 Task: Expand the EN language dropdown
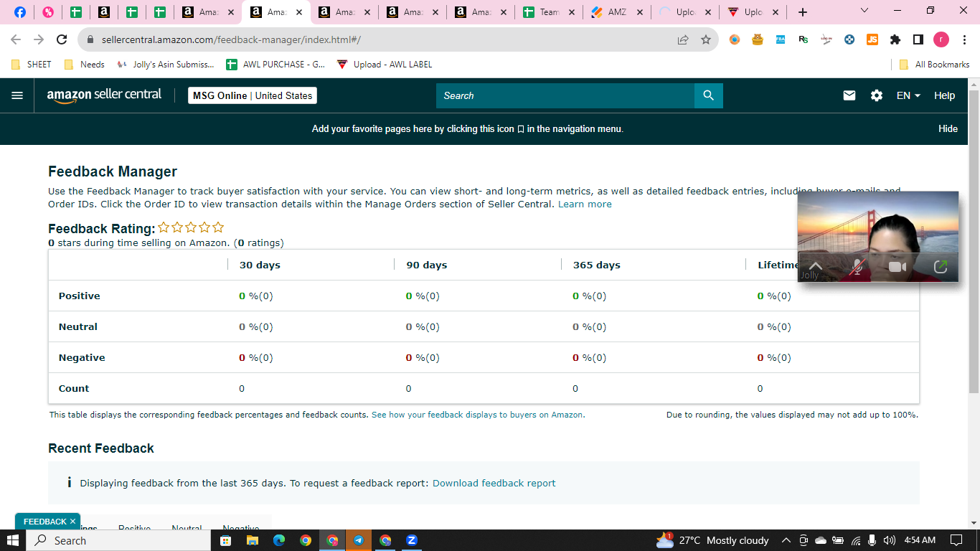pyautogui.click(x=908, y=95)
